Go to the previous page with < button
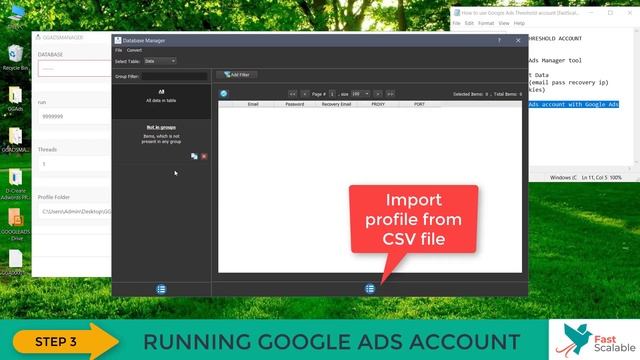This screenshot has width=640, height=360. tap(304, 94)
